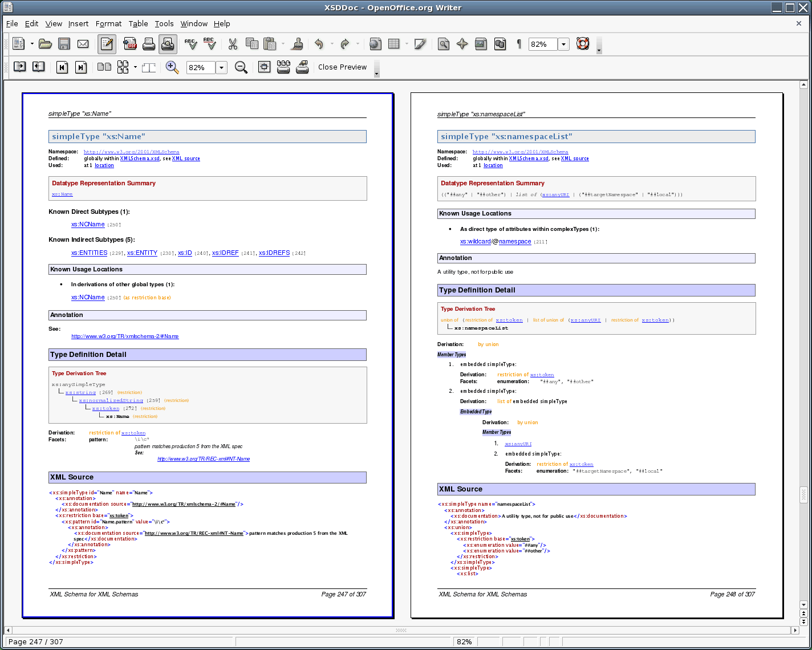
Task: Click the Full Screen preview icon
Action: coord(264,67)
